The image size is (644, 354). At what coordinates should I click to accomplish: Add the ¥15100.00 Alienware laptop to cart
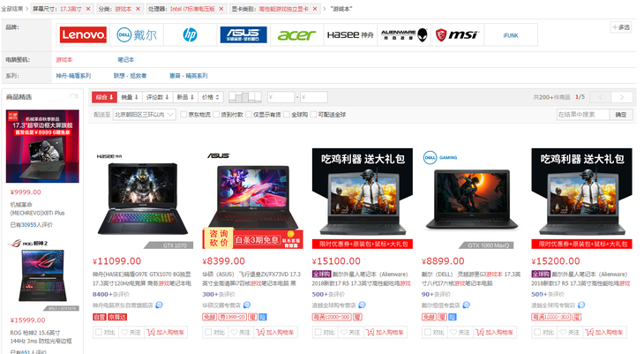[386, 332]
